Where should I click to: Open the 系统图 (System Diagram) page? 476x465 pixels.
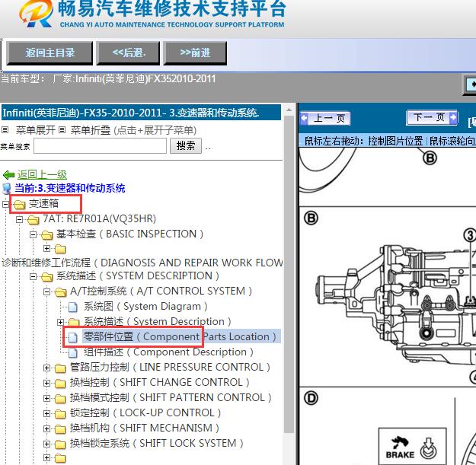pos(145,307)
